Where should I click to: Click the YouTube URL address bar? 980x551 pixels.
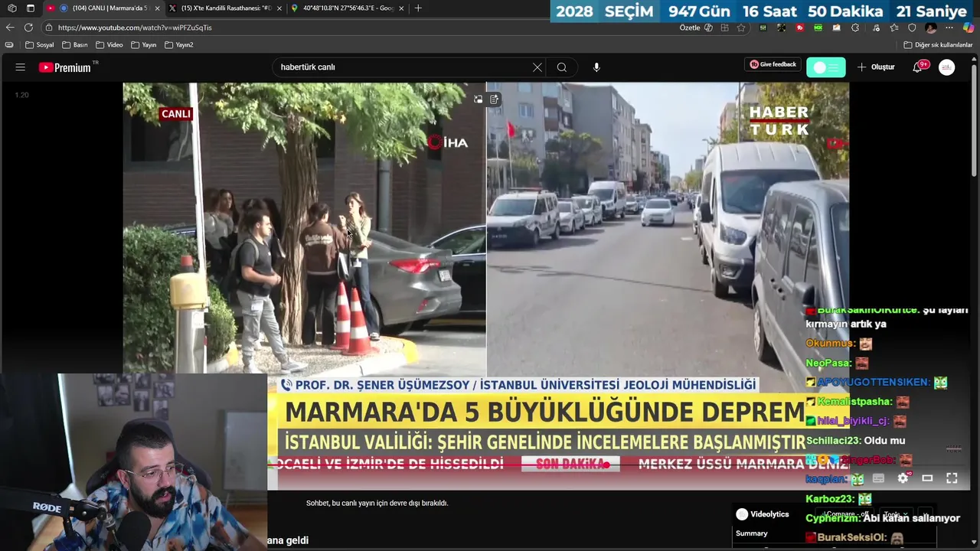point(360,28)
